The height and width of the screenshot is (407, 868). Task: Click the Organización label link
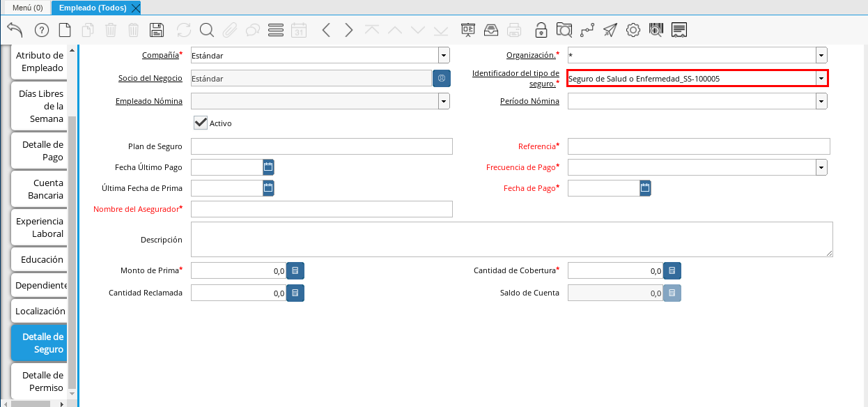click(x=531, y=55)
